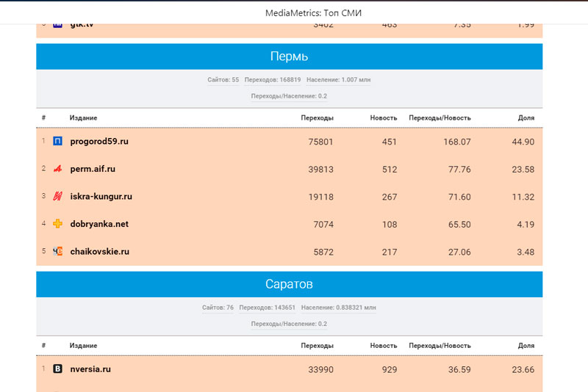Click the progorod59.ru favicon icon
The height and width of the screenshot is (392, 588).
pyautogui.click(x=58, y=141)
